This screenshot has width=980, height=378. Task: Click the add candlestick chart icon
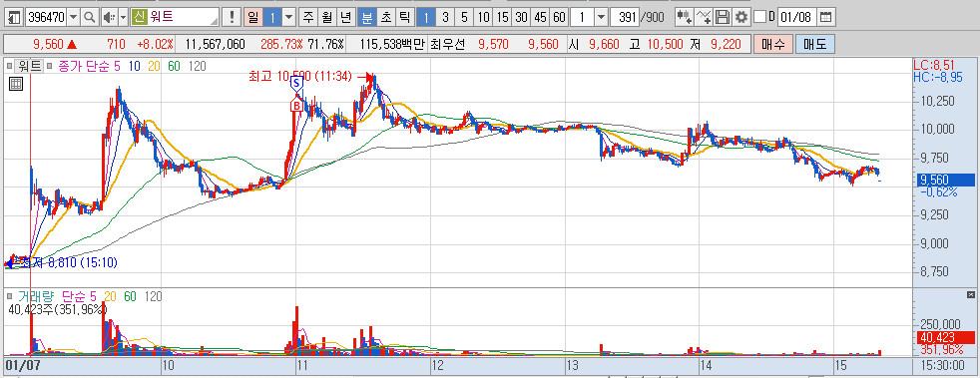(x=685, y=18)
